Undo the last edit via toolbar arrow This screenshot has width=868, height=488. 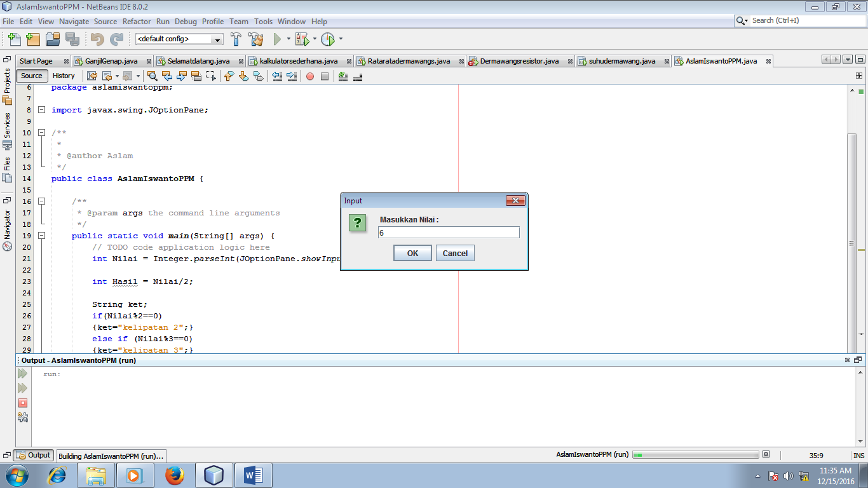point(97,39)
